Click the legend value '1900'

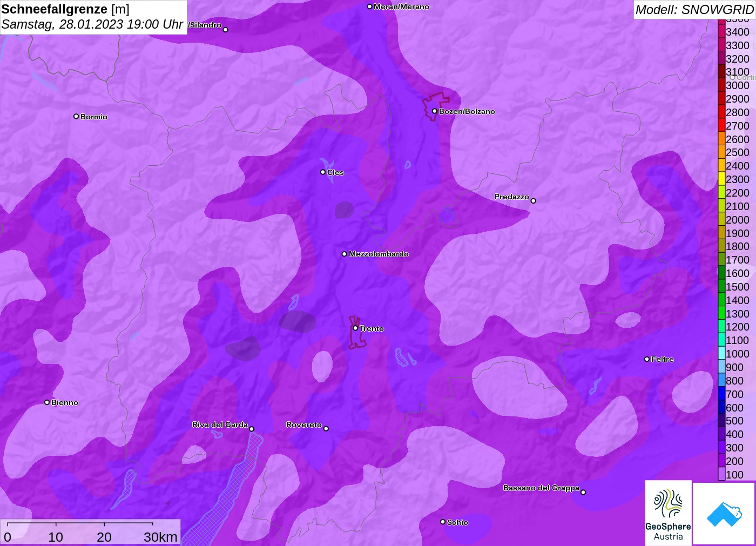[738, 233]
